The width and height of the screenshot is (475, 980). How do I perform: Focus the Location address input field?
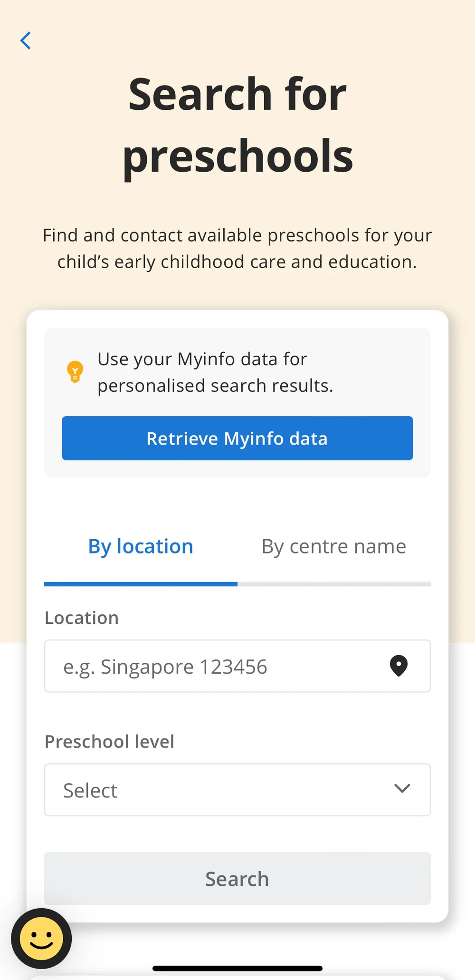click(214, 666)
